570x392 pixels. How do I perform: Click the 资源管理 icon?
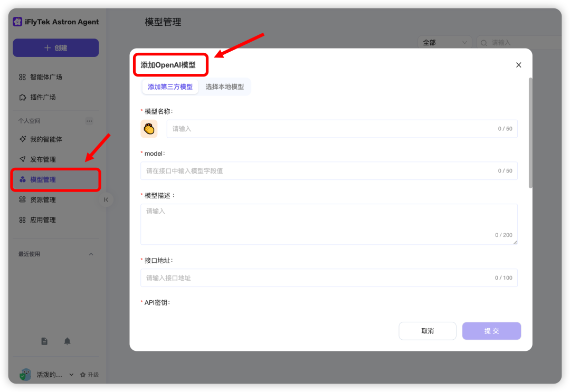click(23, 199)
